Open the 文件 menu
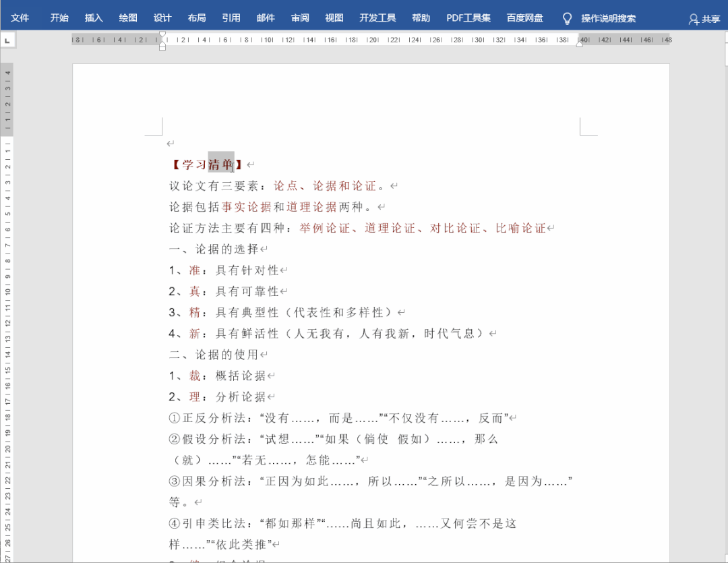The width and height of the screenshot is (728, 563). click(20, 18)
